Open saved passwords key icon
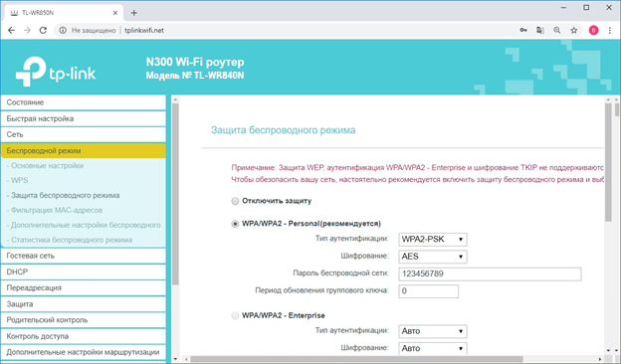Screen dimensions: 621x364 pyautogui.click(x=523, y=30)
